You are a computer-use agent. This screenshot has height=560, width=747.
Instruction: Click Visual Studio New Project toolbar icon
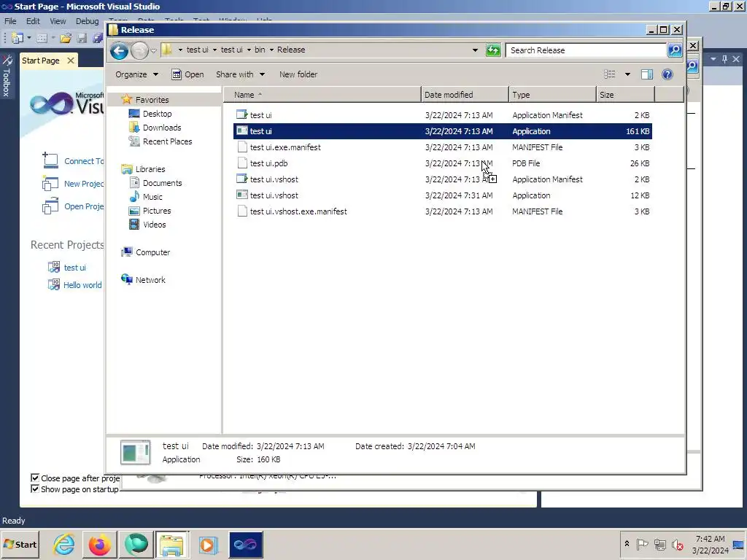coord(18,38)
